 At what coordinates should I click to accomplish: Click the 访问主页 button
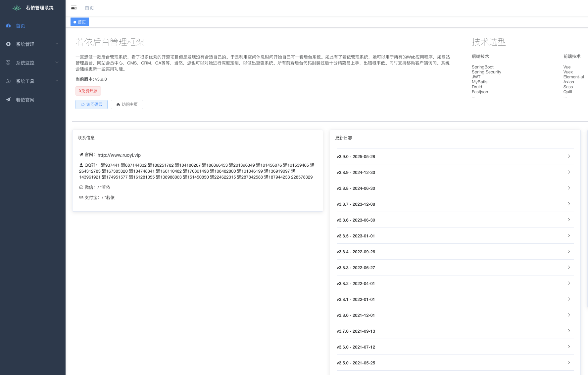point(127,104)
